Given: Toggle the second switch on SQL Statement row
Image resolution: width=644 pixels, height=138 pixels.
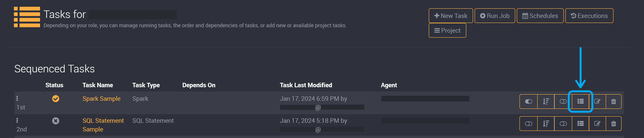Looking at the screenshot, I should [563, 124].
